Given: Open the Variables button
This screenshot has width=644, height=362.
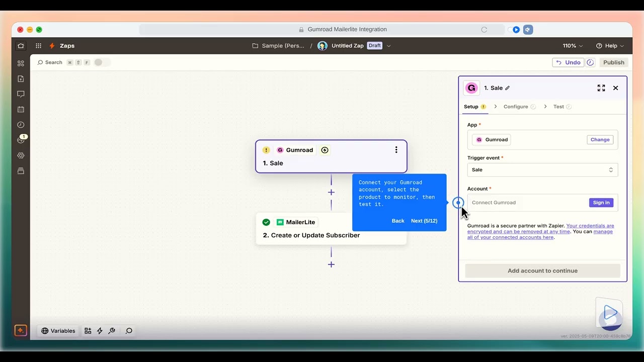Looking at the screenshot, I should pos(58,331).
